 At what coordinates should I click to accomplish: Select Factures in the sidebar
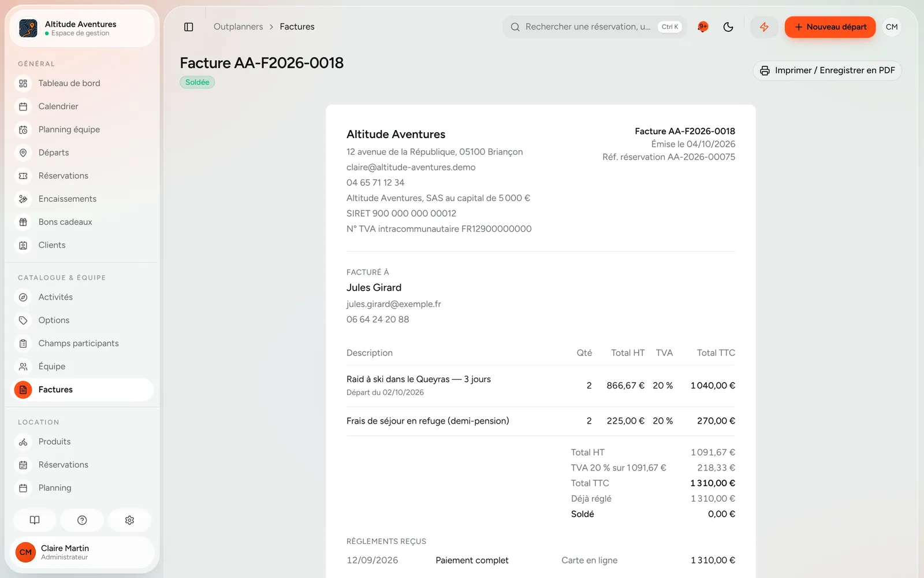(x=83, y=390)
